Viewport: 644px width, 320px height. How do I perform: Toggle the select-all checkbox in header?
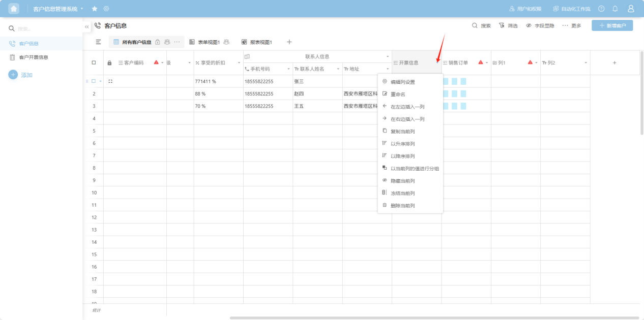[x=94, y=63]
